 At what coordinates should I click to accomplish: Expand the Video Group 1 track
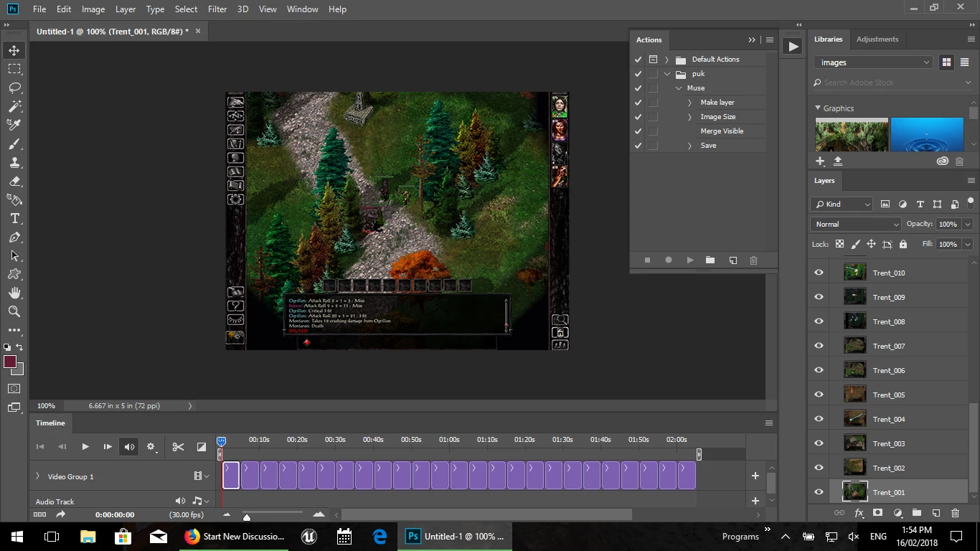click(x=38, y=476)
